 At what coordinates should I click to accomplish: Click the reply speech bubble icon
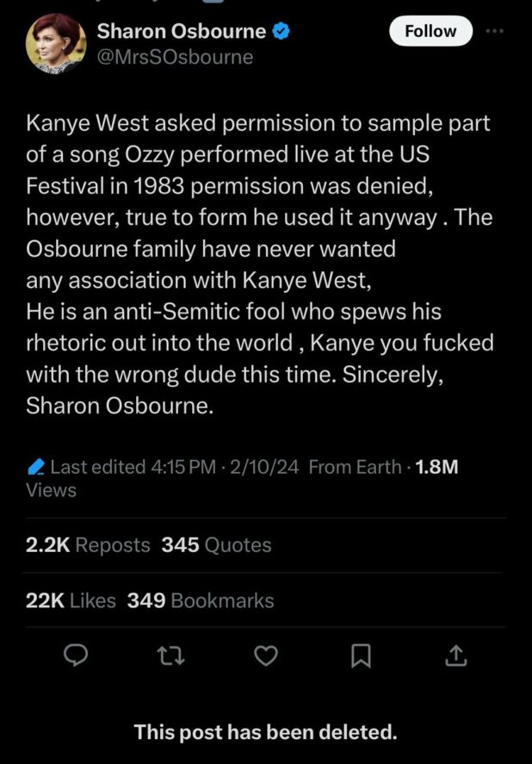pos(77,656)
